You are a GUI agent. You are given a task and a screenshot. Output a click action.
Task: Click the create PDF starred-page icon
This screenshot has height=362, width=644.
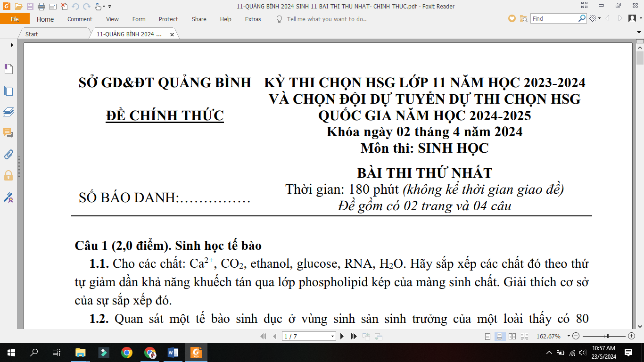pos(64,7)
